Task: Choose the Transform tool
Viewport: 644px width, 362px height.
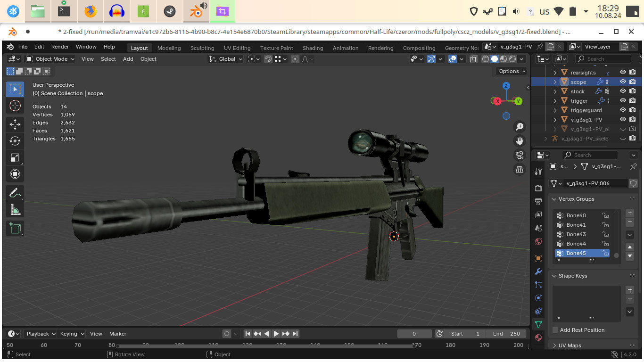Action: pos(15,174)
